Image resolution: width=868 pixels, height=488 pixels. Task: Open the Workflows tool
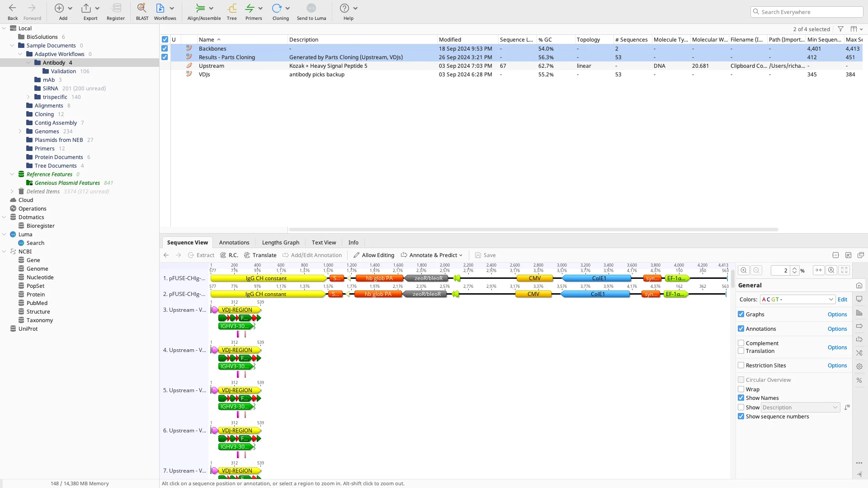point(160,8)
